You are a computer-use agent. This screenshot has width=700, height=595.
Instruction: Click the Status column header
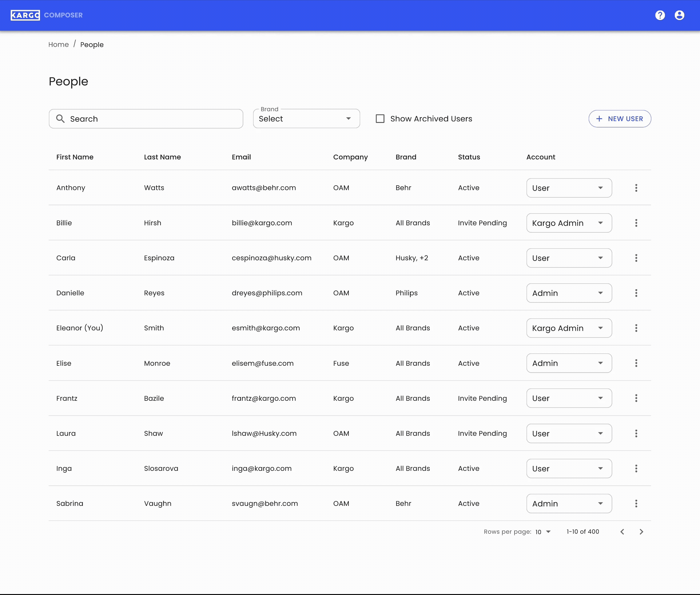468,157
